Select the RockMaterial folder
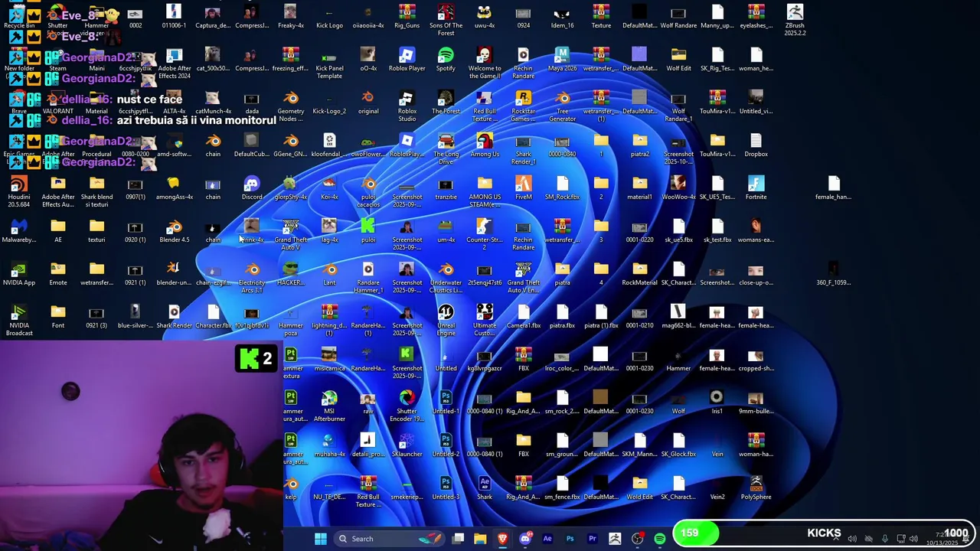Image resolution: width=980 pixels, height=551 pixels. pyautogui.click(x=639, y=274)
